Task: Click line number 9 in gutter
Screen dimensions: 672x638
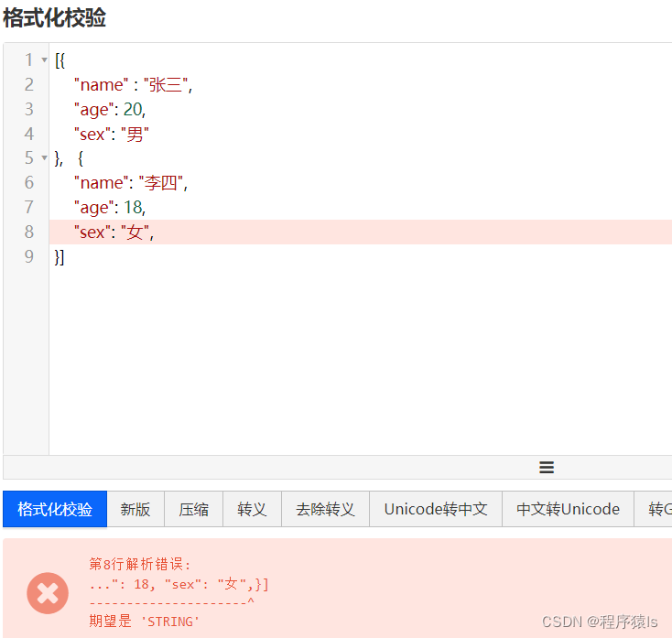Action: point(29,256)
